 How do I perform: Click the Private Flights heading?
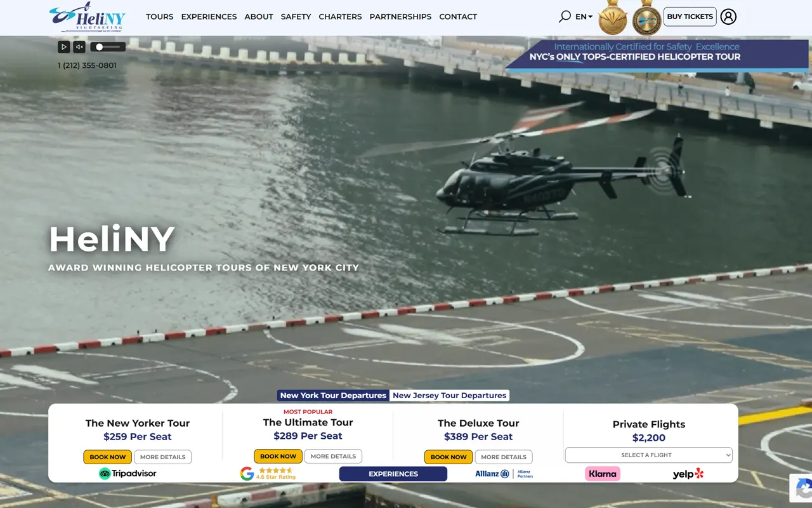coord(649,424)
